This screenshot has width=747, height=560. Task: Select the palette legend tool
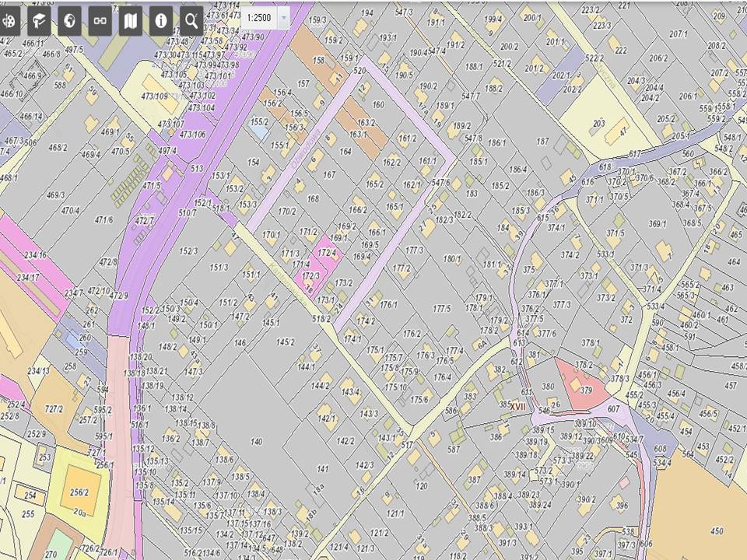tap(9, 22)
